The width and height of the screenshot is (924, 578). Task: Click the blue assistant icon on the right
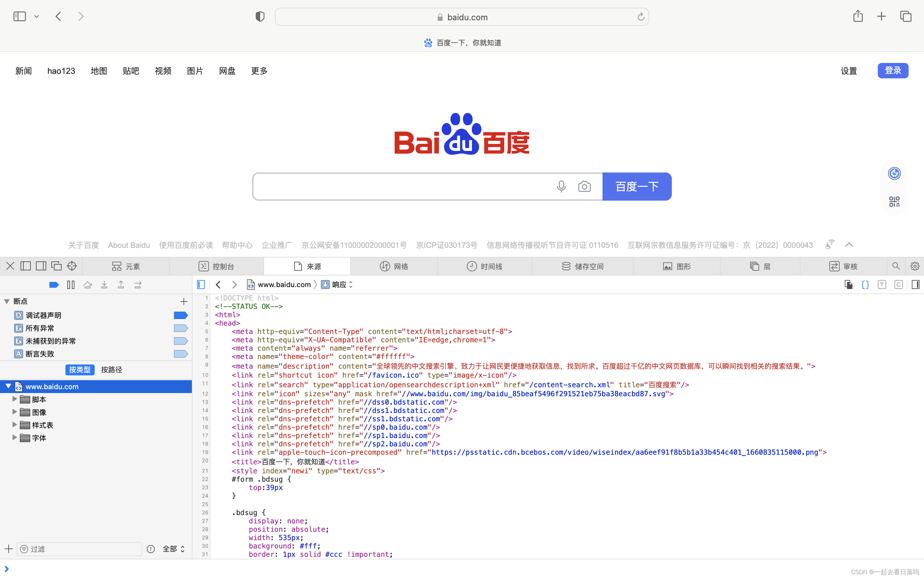(894, 173)
